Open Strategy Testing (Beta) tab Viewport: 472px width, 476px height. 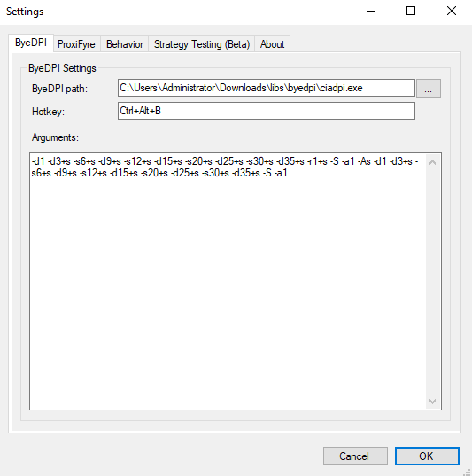pos(202,44)
